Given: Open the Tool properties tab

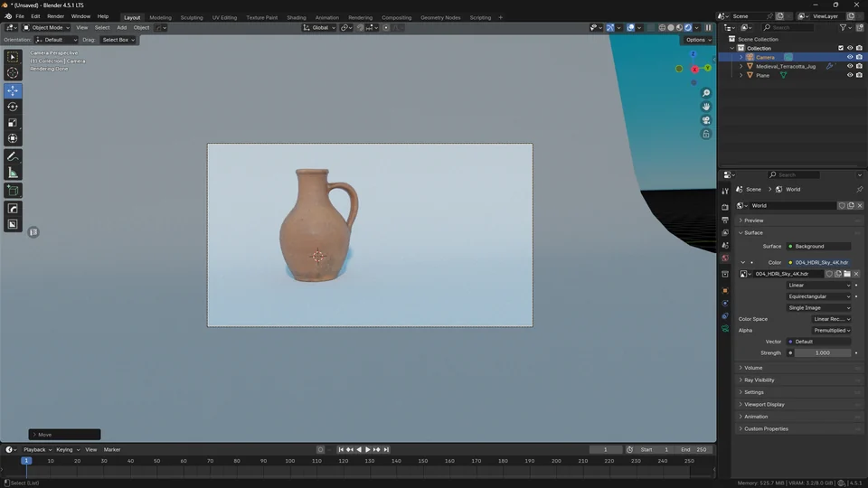Looking at the screenshot, I should (725, 191).
